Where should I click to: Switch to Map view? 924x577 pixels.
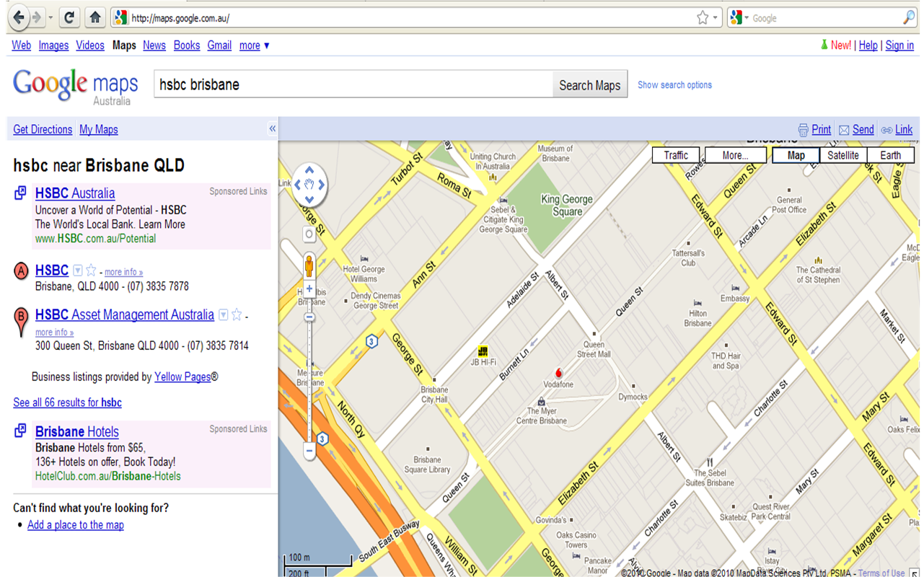click(796, 155)
